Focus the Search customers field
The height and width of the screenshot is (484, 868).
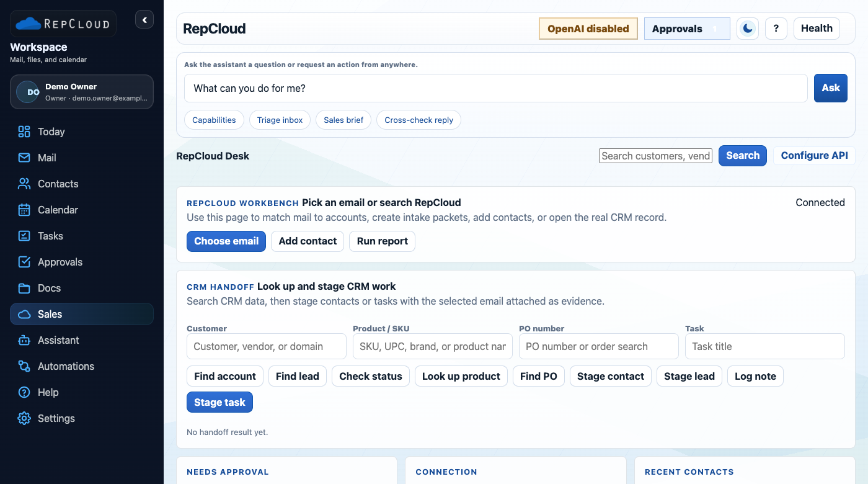(656, 156)
